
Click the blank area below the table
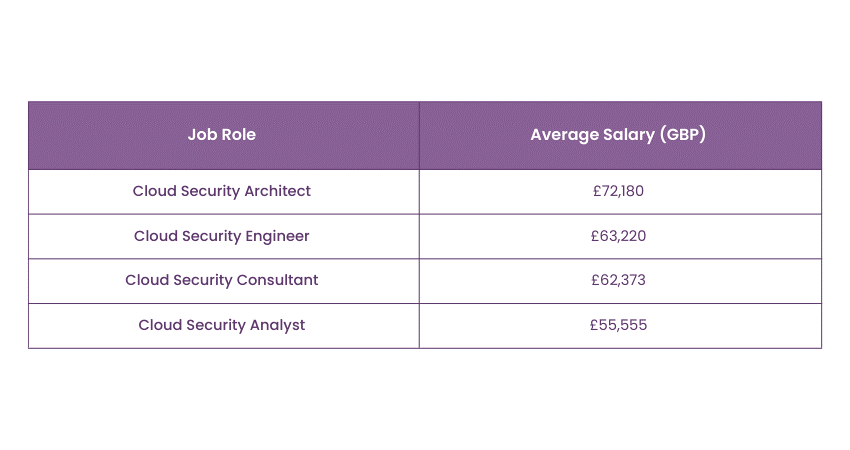(425, 400)
